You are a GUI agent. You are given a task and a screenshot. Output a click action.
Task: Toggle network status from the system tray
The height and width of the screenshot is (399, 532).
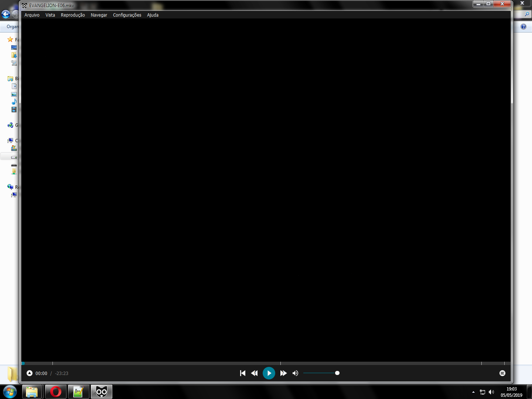click(482, 392)
